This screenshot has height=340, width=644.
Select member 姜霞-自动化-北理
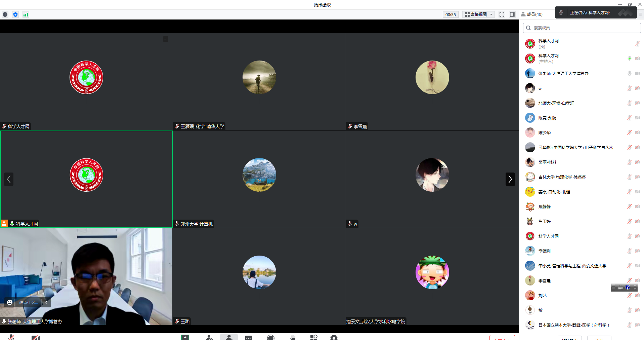pos(582,192)
